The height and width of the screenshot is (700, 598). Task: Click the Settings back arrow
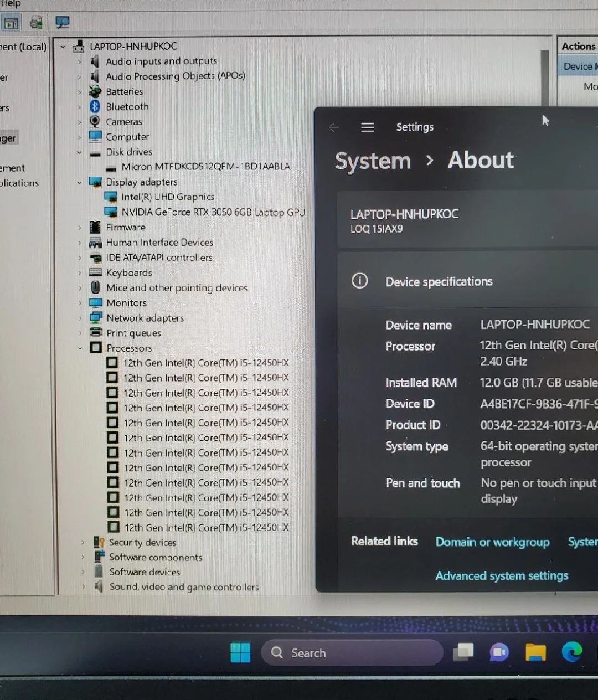point(333,128)
